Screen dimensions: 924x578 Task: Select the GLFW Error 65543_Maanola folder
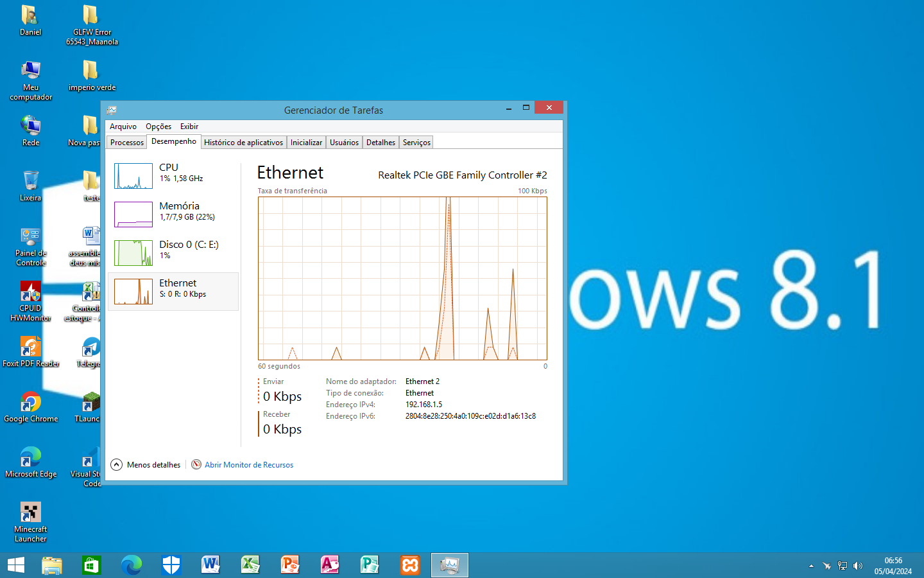[x=92, y=25]
